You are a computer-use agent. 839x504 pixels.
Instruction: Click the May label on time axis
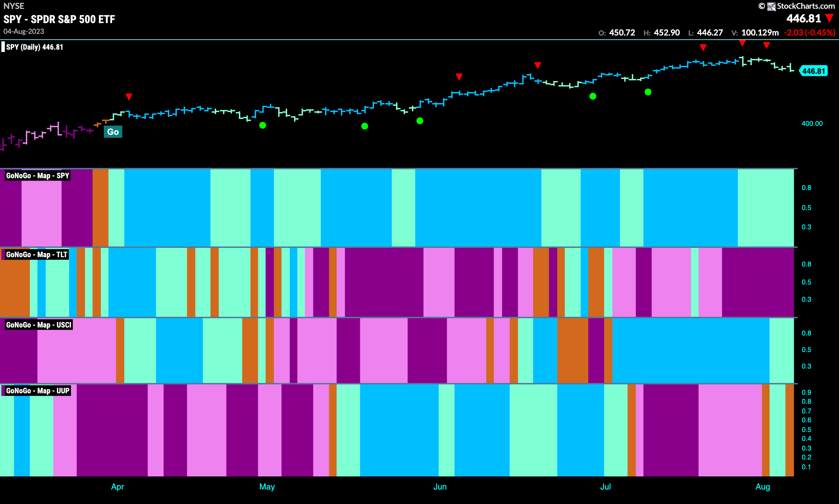267,487
